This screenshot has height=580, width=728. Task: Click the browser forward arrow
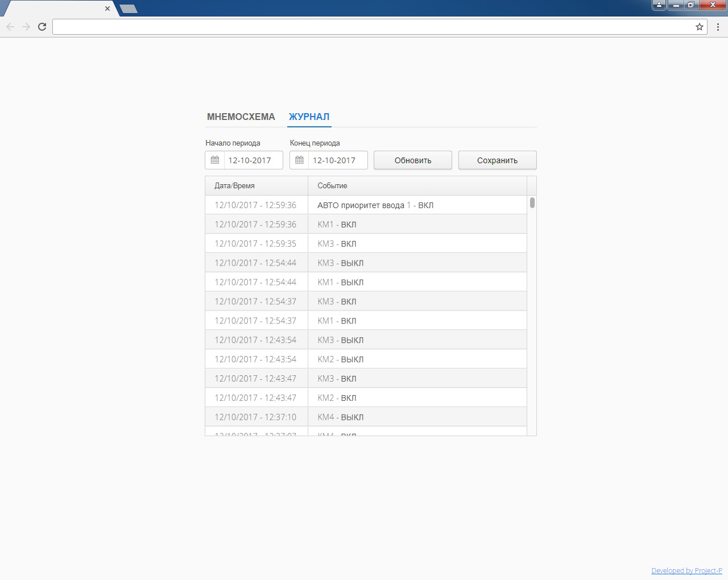26,27
